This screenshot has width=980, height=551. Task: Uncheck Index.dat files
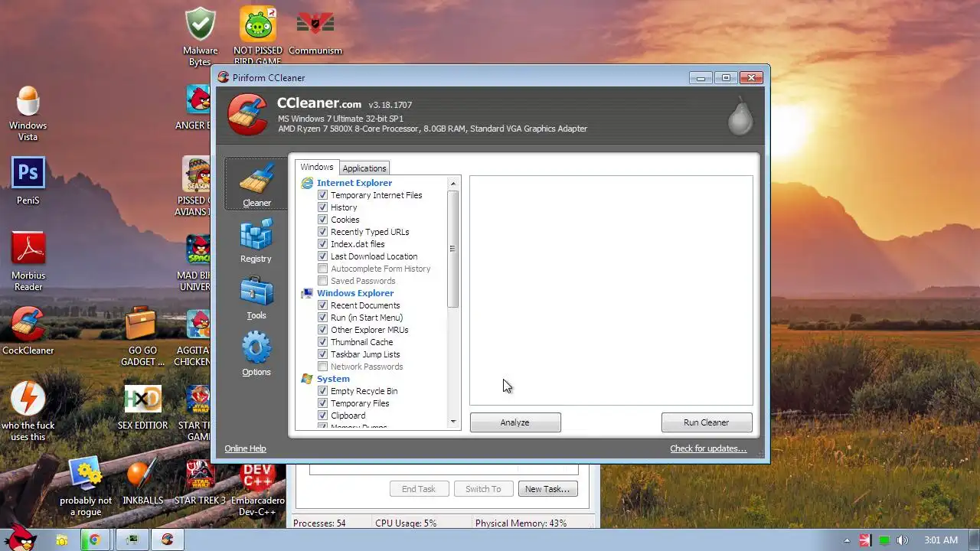[323, 244]
